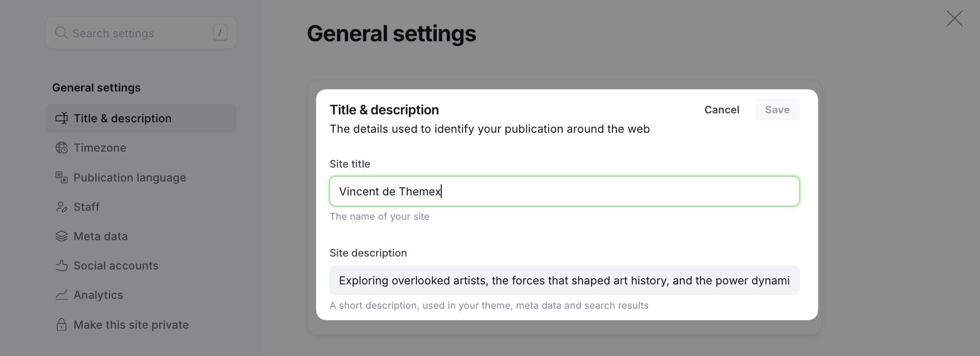
Task: Click the padlock icon for site privacy
Action: coord(61,325)
